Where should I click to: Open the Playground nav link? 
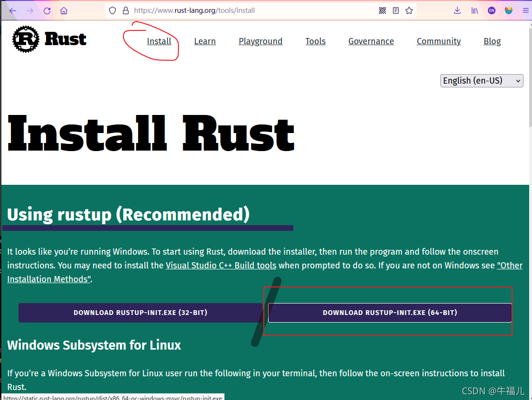click(261, 41)
